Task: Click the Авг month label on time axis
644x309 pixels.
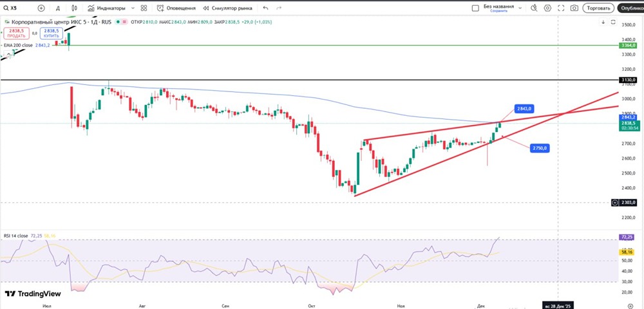Action: [142, 306]
